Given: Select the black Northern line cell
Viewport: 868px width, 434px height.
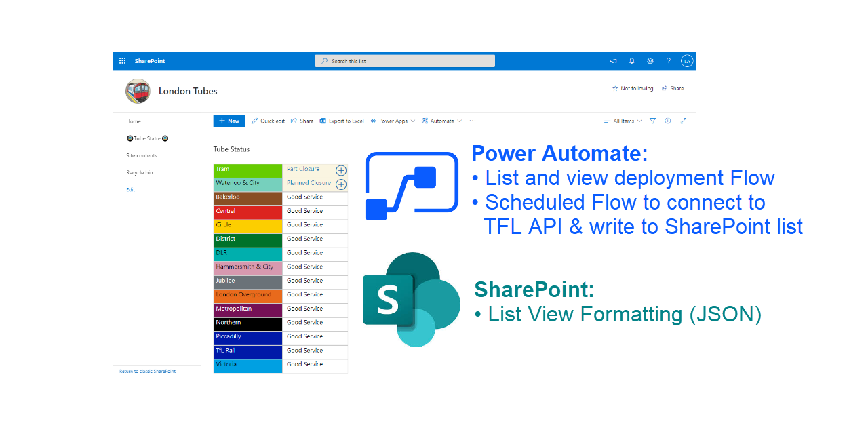Looking at the screenshot, I should [248, 324].
